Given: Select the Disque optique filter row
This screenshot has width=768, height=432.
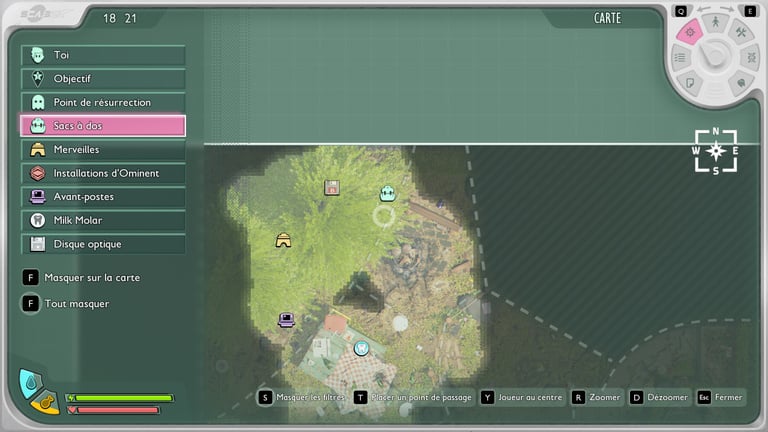Looking at the screenshot, I should click(x=103, y=244).
